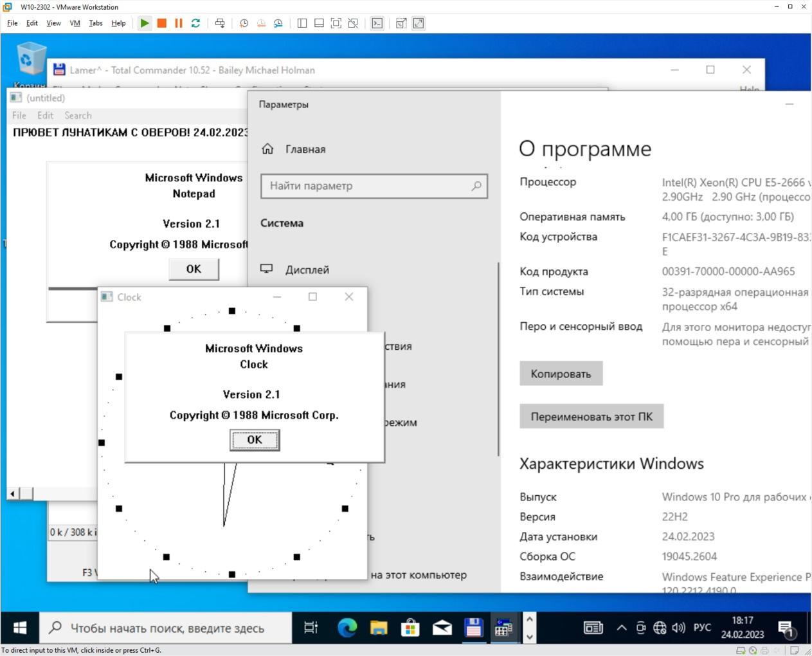The image size is (812, 656).
Task: Click OK in the Clock about dialog
Action: point(255,440)
